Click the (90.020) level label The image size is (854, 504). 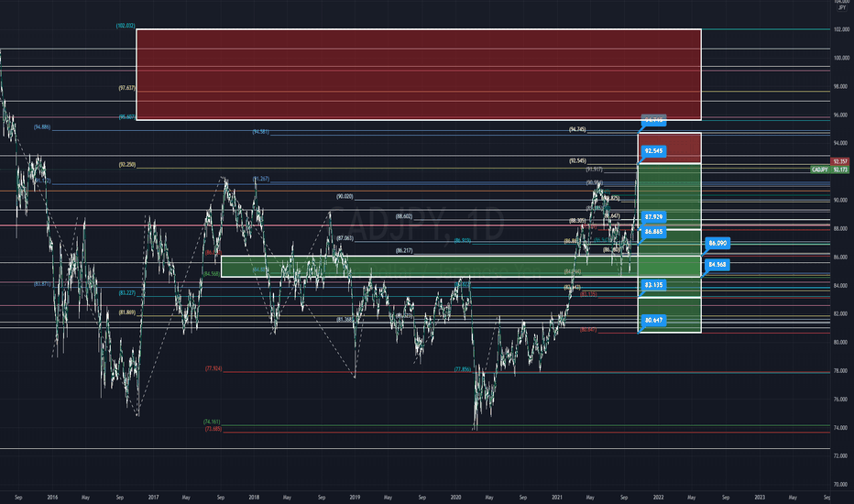tap(345, 197)
